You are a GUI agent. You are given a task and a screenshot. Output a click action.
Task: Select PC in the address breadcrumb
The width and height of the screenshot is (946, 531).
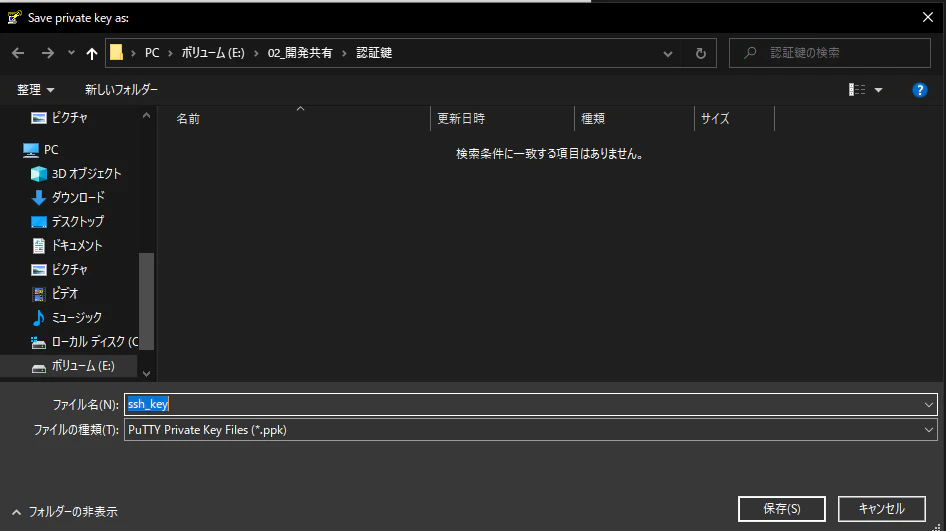coord(152,53)
